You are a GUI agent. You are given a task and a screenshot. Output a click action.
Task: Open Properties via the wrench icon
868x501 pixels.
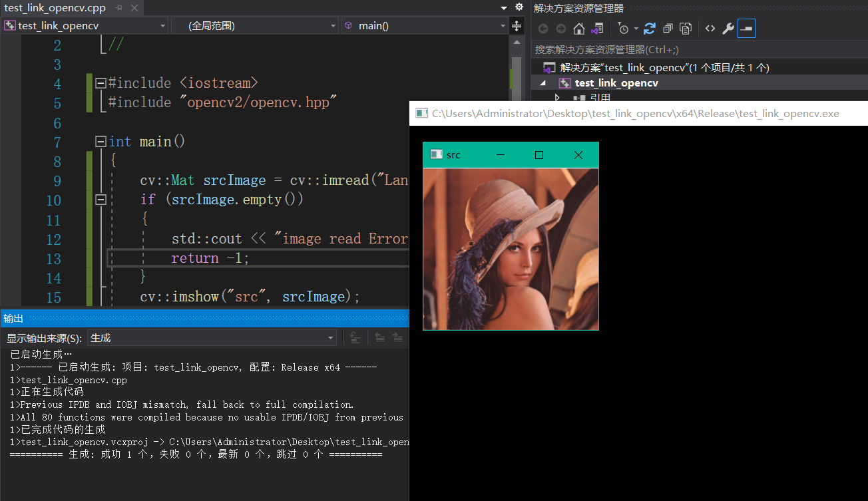point(728,29)
